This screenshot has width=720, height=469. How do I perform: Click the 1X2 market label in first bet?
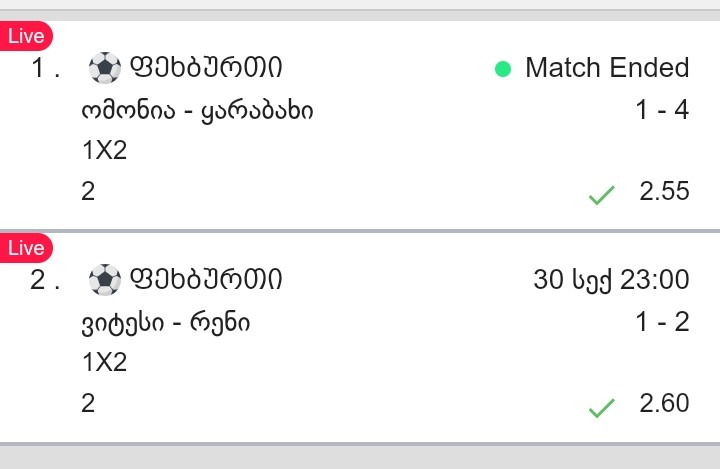click(x=105, y=151)
